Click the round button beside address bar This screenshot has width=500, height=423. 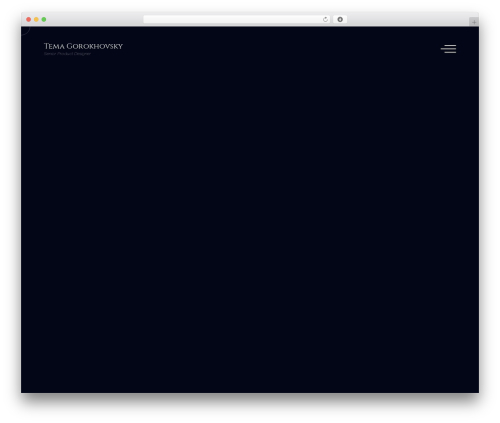pos(340,19)
